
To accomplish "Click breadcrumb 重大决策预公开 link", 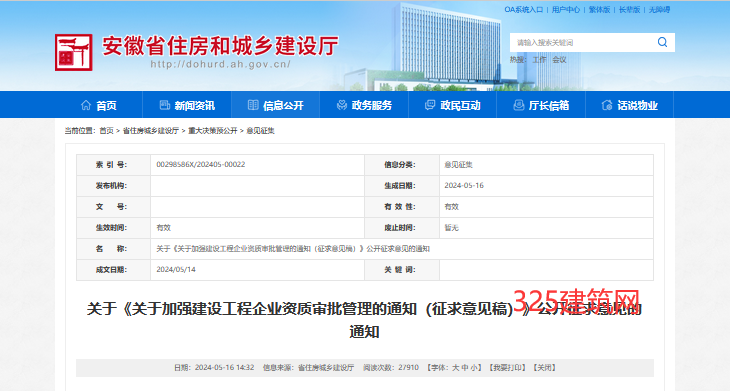I will [x=213, y=131].
